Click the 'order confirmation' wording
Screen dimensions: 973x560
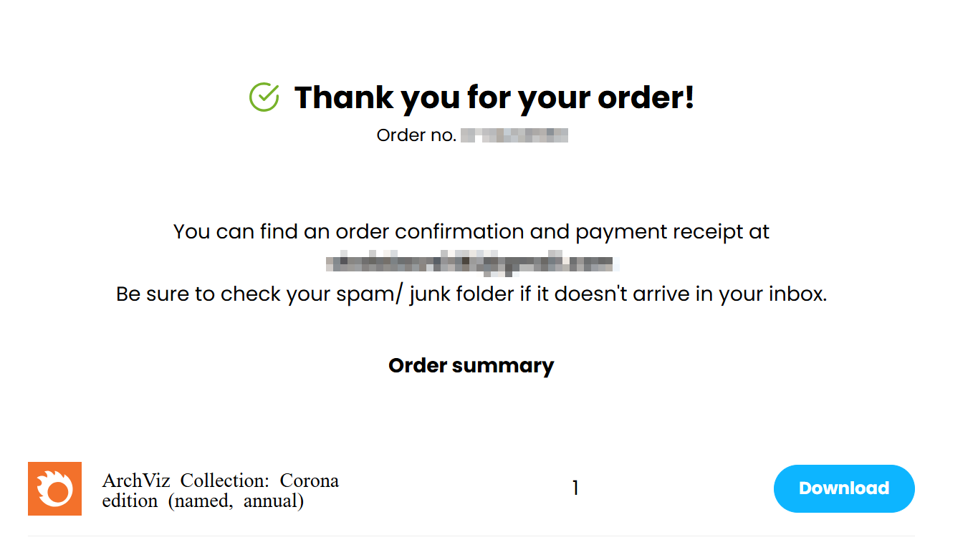[x=430, y=232]
